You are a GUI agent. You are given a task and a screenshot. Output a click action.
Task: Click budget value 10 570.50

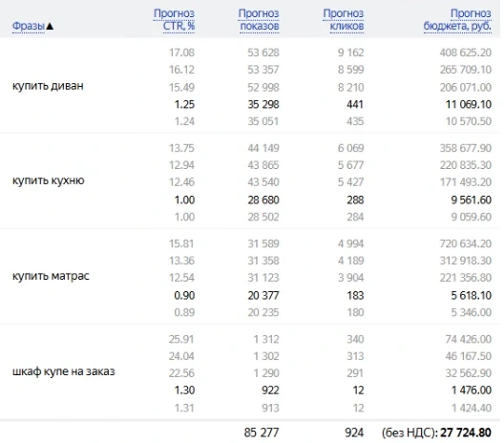469,121
